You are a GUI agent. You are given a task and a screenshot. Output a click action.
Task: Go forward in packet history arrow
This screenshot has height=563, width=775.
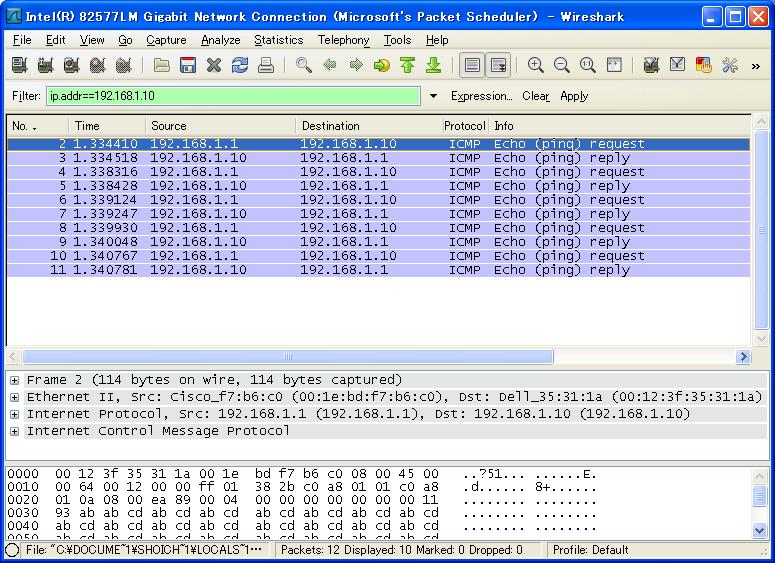tap(356, 65)
